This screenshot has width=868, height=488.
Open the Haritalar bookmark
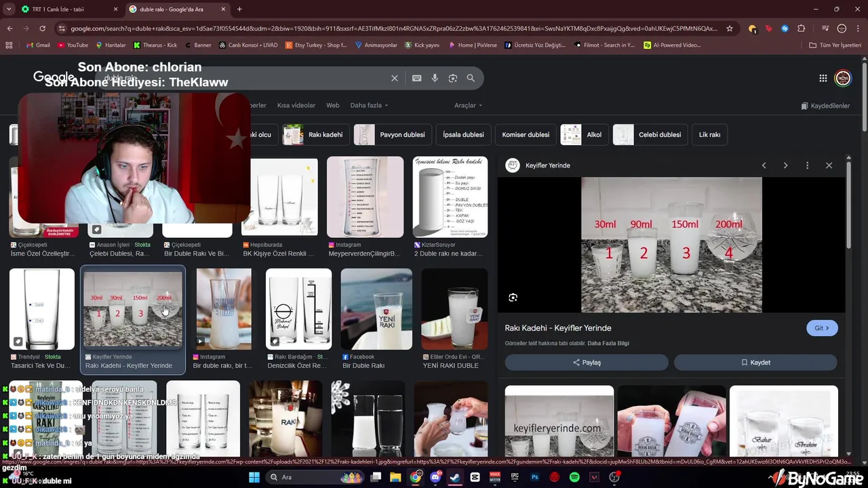point(111,45)
